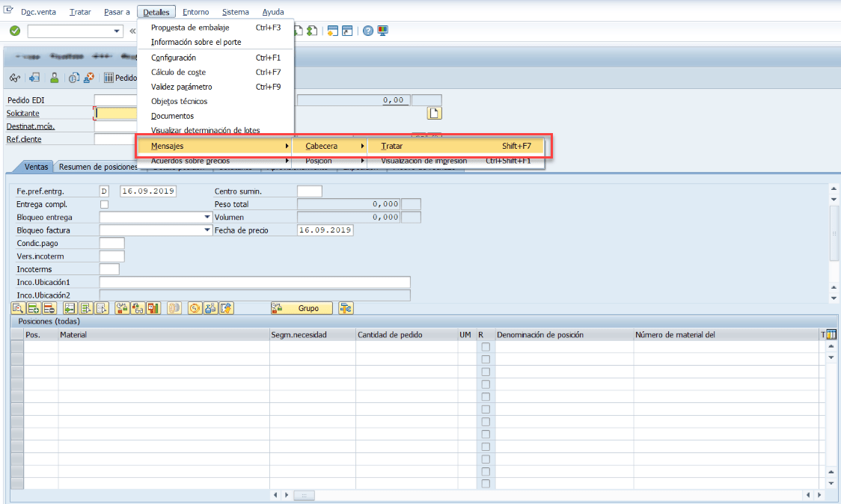
Task: Click the SAP menu icon at top-left corner
Action: (x=8, y=10)
